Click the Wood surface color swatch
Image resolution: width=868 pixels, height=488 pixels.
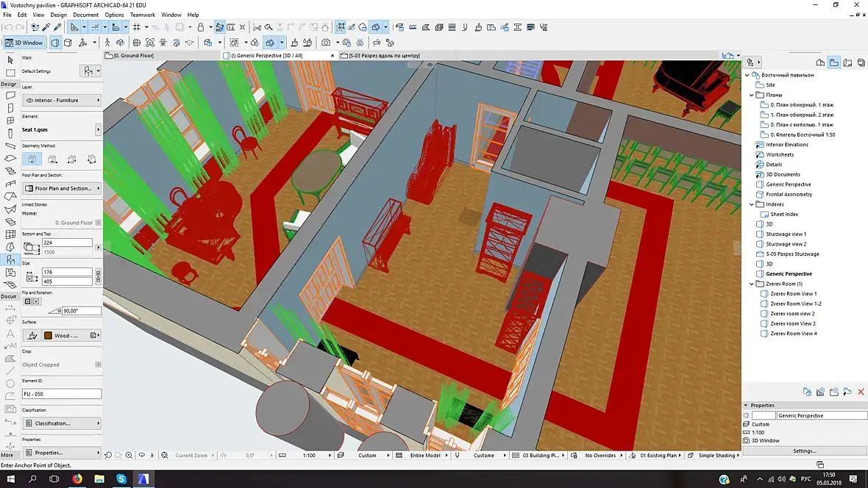click(48, 335)
